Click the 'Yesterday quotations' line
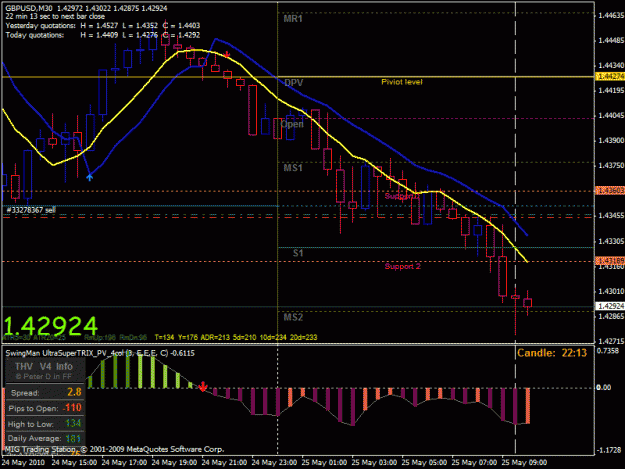625x469 pixels. [x=103, y=26]
